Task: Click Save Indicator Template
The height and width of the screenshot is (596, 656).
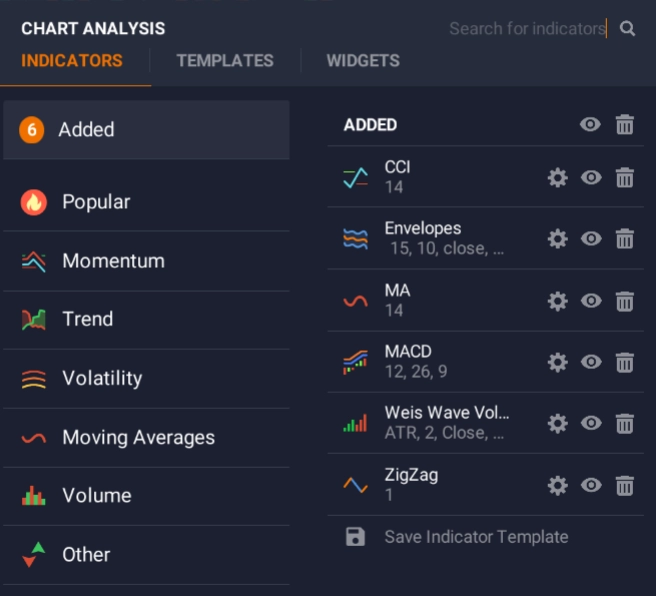Action: 476,537
